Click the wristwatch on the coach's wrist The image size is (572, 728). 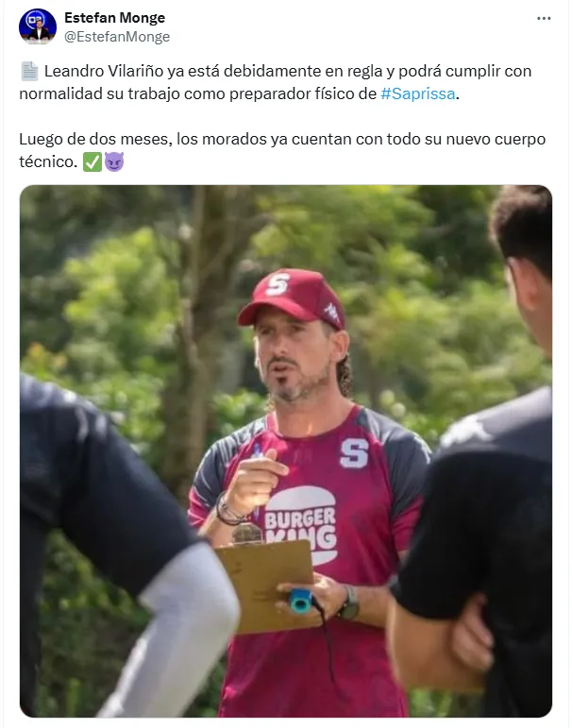point(349,602)
